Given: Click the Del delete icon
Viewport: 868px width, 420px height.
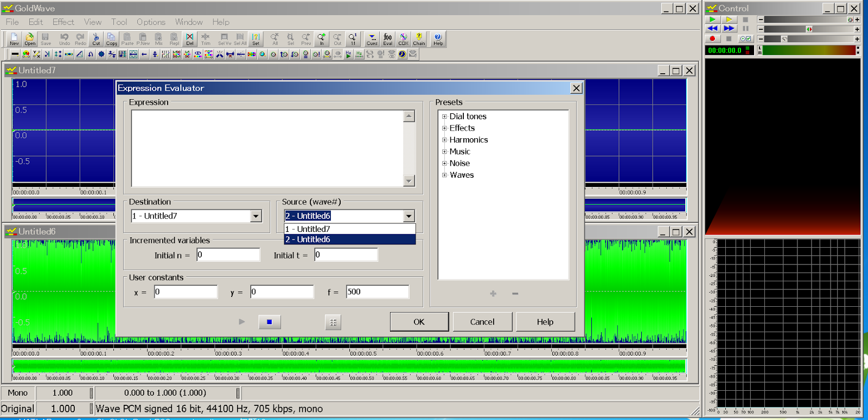Looking at the screenshot, I should point(190,39).
